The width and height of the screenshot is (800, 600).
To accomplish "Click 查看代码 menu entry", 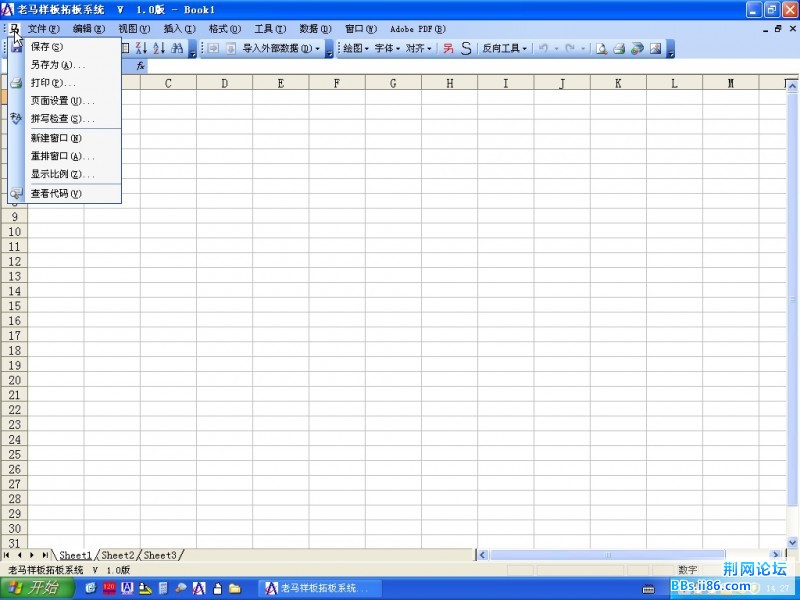I will click(56, 194).
